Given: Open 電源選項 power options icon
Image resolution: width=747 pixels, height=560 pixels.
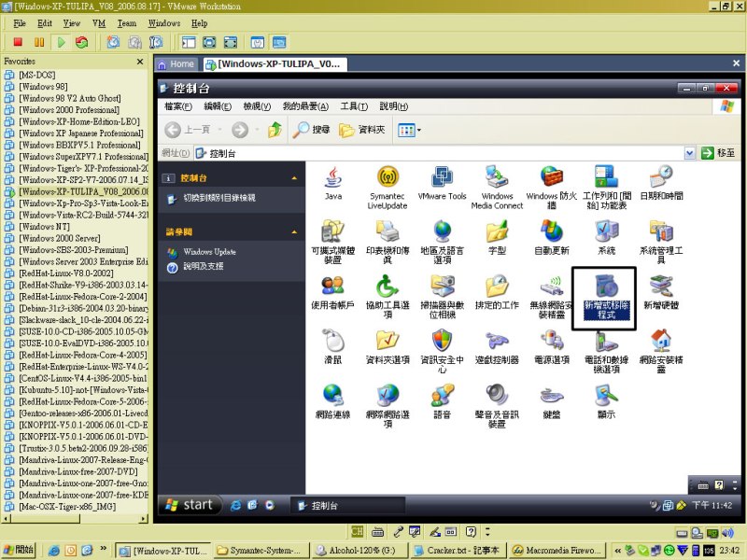Looking at the screenshot, I should tap(552, 341).
